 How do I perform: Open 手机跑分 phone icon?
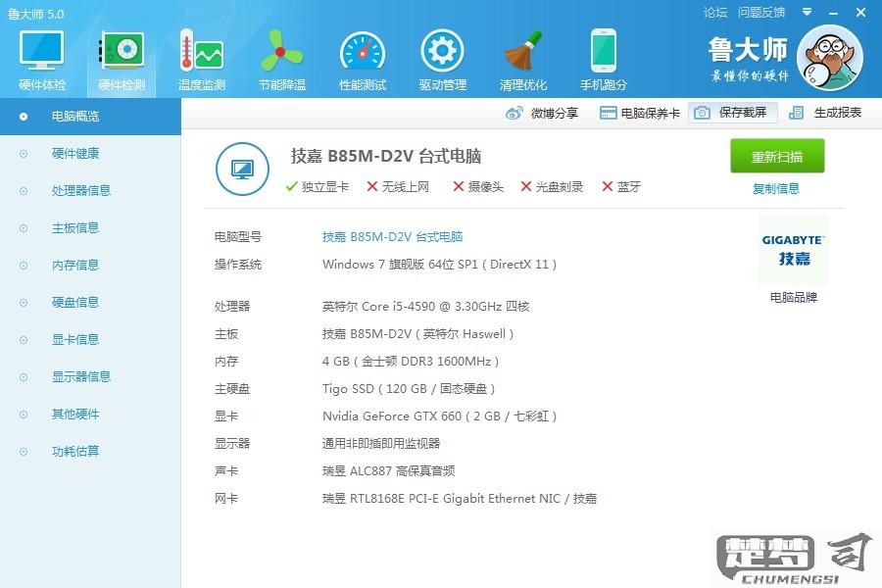tap(604, 51)
